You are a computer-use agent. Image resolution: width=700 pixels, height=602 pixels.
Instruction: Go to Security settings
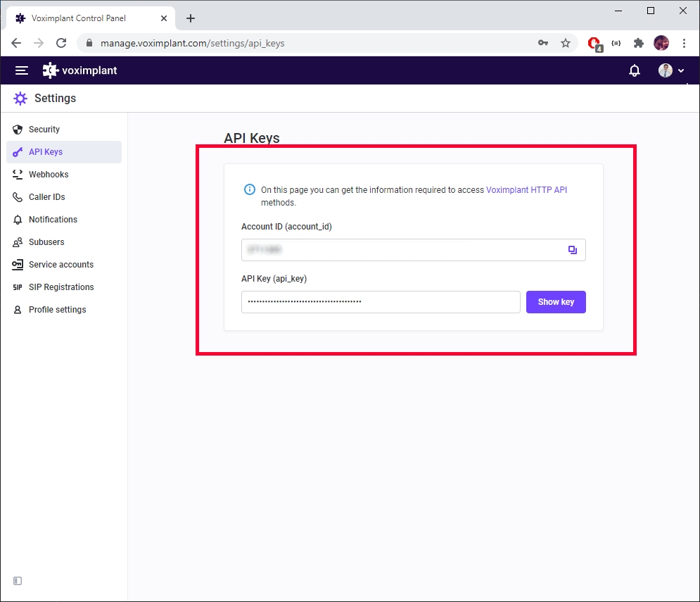(x=44, y=130)
